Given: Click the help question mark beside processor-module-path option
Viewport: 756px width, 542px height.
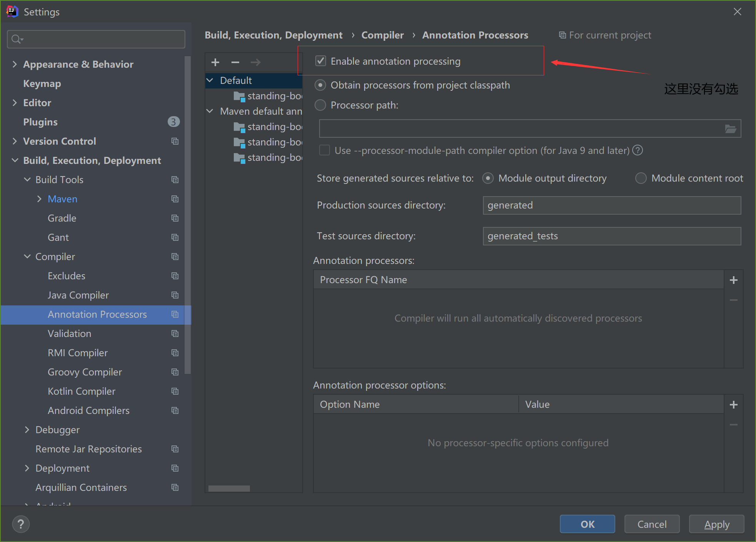Looking at the screenshot, I should pos(638,150).
